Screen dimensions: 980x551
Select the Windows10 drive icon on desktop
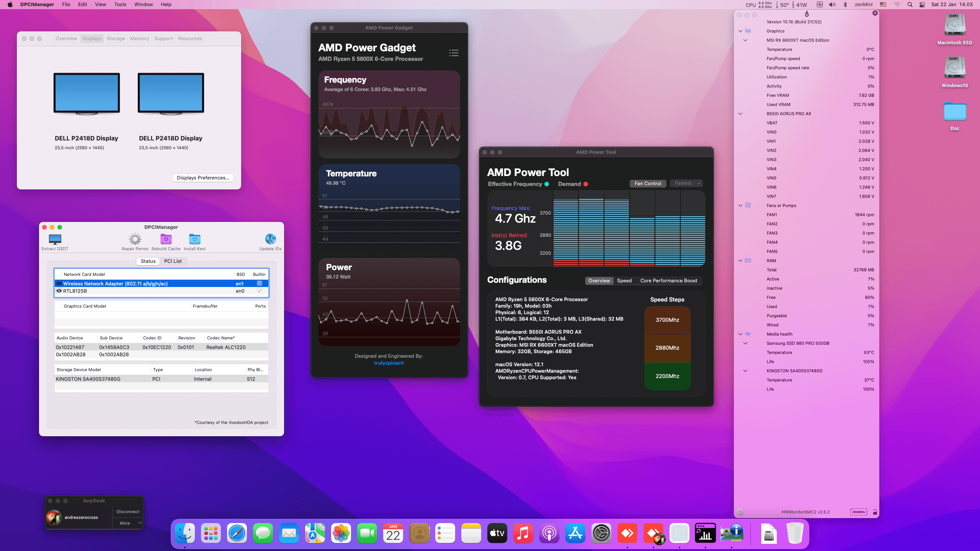coord(955,68)
